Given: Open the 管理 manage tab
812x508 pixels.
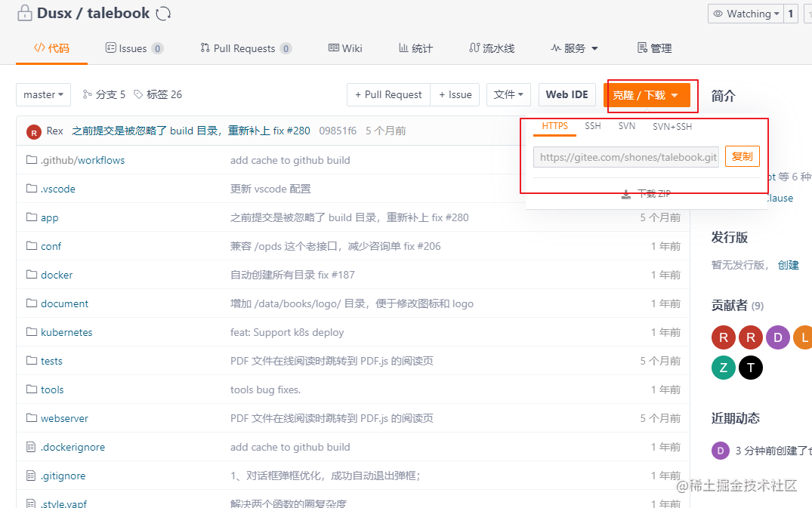Looking at the screenshot, I should point(654,48).
